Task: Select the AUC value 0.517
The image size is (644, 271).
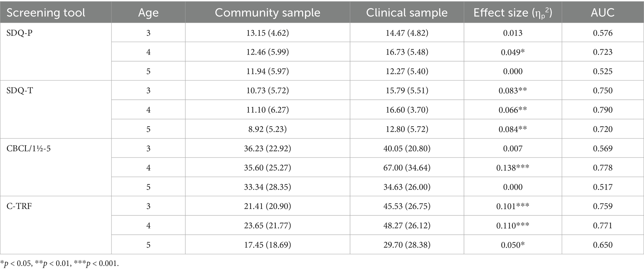Action: (x=603, y=187)
